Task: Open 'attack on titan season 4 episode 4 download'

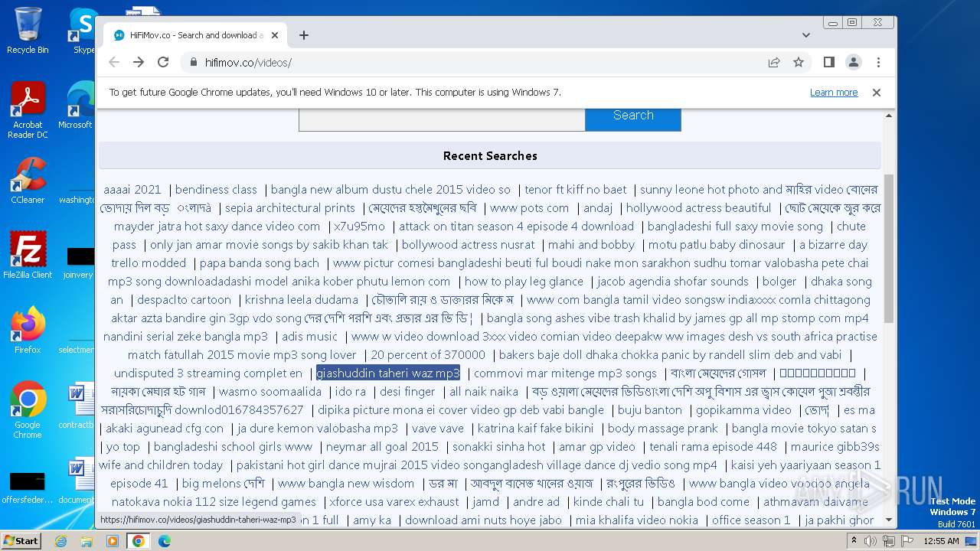Action: coord(517,227)
